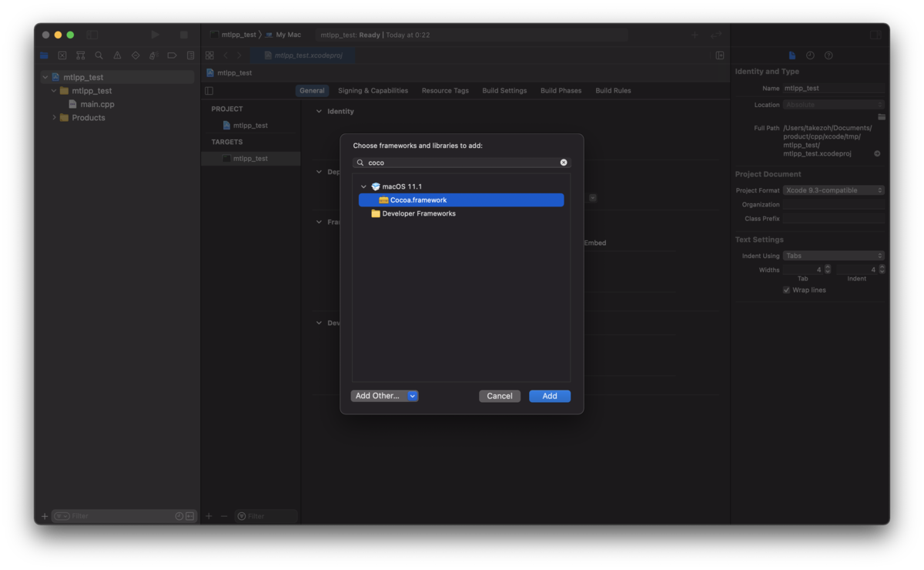
Task: Switch to the Build Rules tab
Action: [613, 91]
